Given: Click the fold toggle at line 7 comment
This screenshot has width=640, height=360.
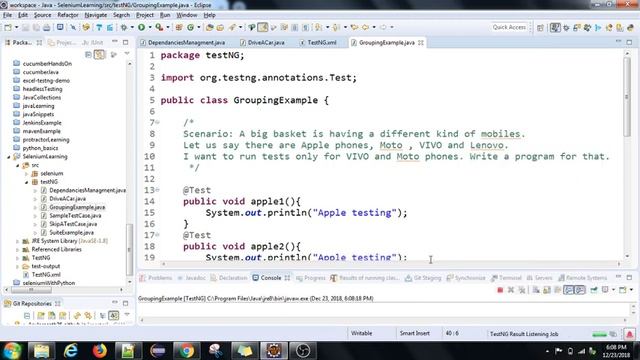Looking at the screenshot, I should click(157, 122).
